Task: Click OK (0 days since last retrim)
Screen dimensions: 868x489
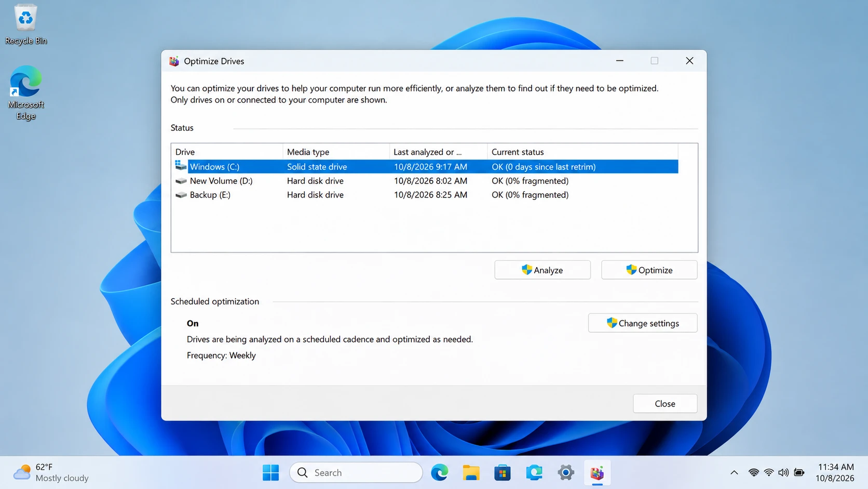Action: [x=544, y=167]
